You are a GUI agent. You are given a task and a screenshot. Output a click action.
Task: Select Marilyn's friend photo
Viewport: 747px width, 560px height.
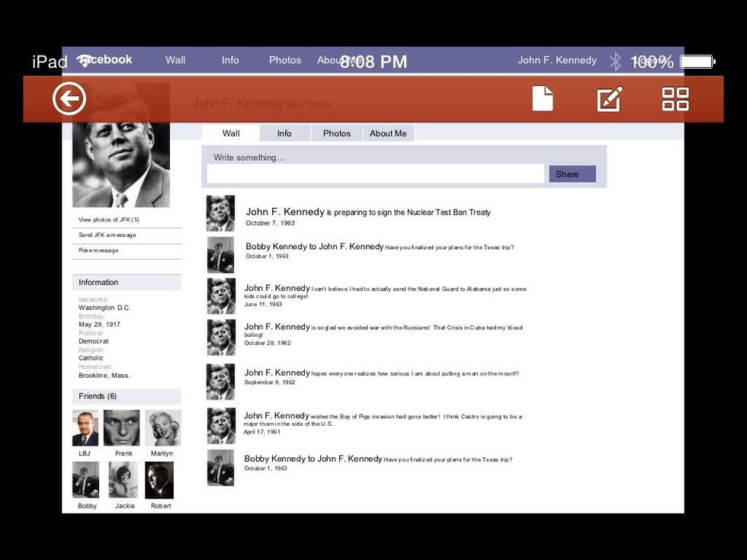(162, 428)
